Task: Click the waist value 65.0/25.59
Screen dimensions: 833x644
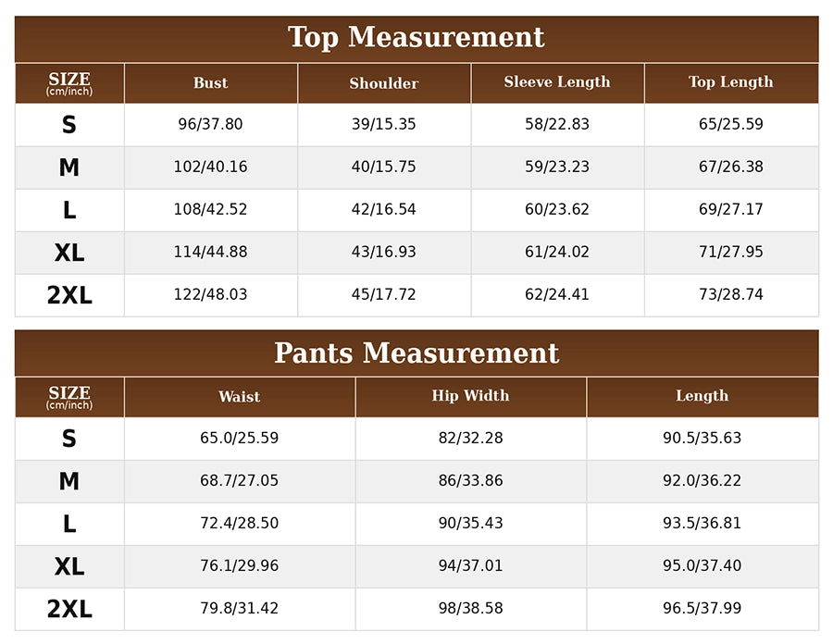Action: (239, 438)
